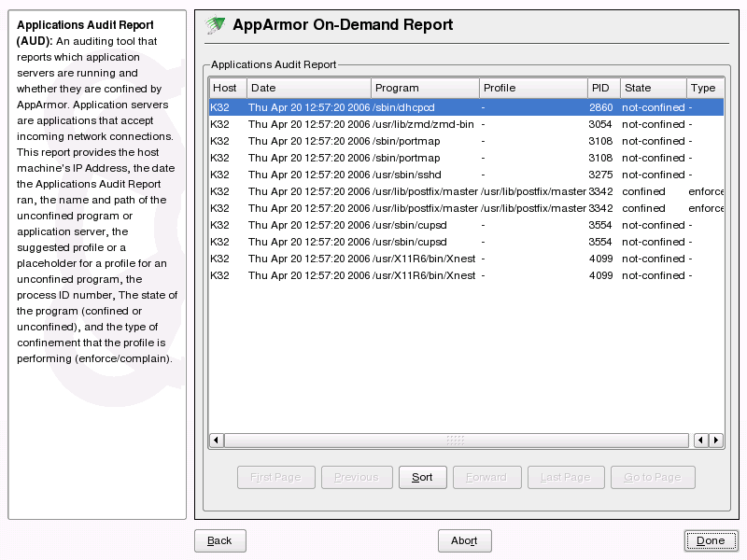Image resolution: width=747 pixels, height=560 pixels.
Task: Click the Profile column header
Action: tap(532, 88)
